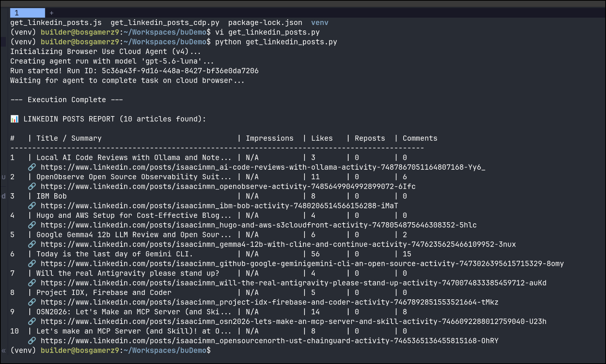Open the osn2026-lets-make-an-mcp-server LinkedIn post URL
Viewport: 606px width, 364px height.
click(293, 321)
